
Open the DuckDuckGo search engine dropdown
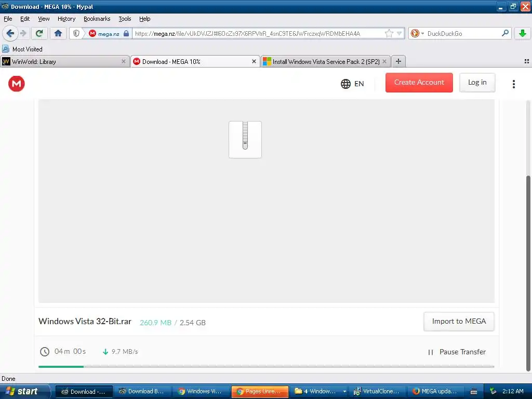417,33
